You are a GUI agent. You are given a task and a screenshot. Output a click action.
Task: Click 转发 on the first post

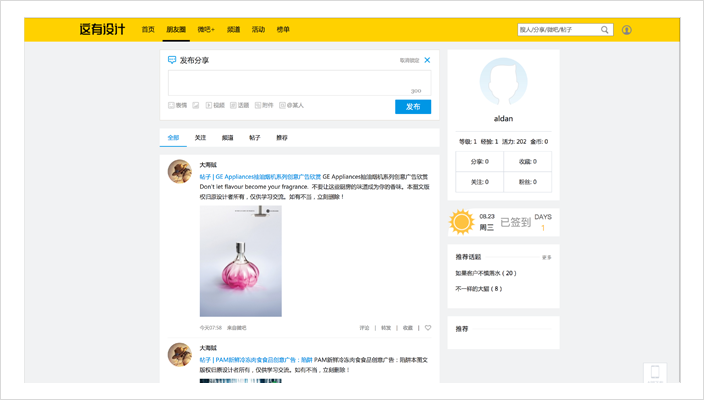pos(386,328)
